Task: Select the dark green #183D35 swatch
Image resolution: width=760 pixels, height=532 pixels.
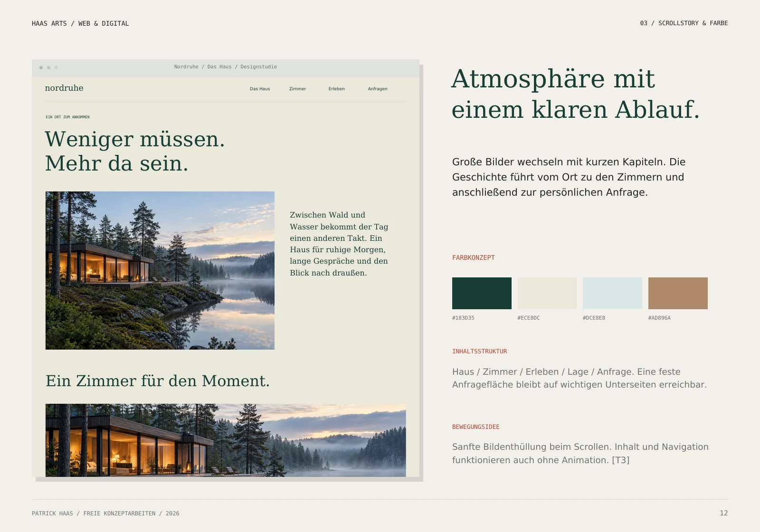Action: [x=482, y=293]
